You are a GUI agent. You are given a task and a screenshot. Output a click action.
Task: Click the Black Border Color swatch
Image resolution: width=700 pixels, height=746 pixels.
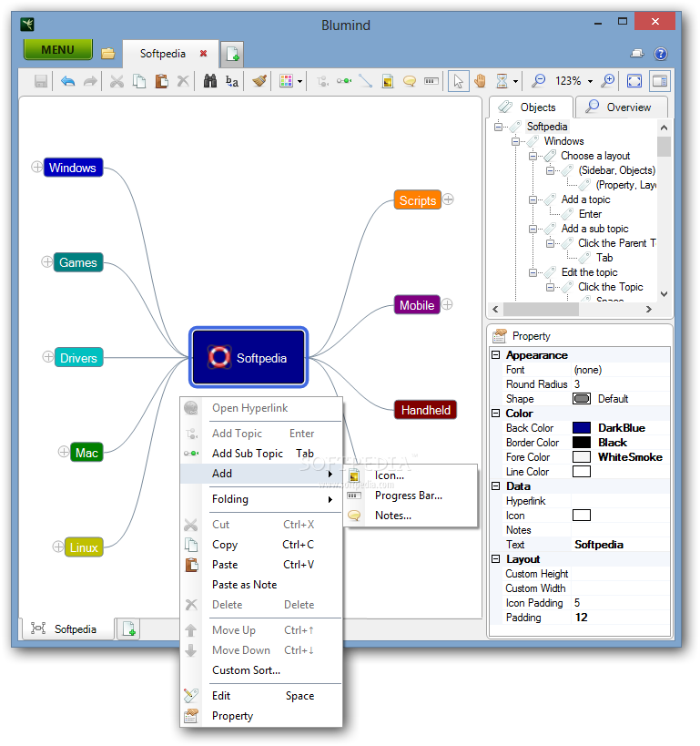pos(582,443)
